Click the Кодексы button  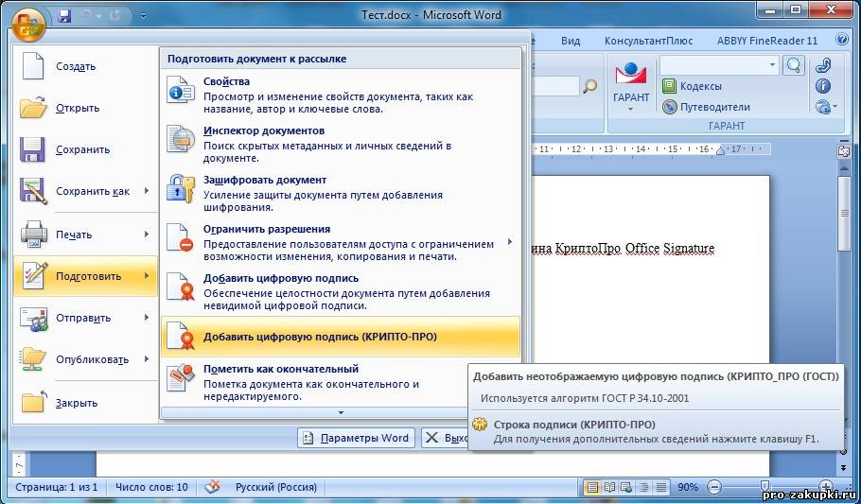(x=693, y=86)
